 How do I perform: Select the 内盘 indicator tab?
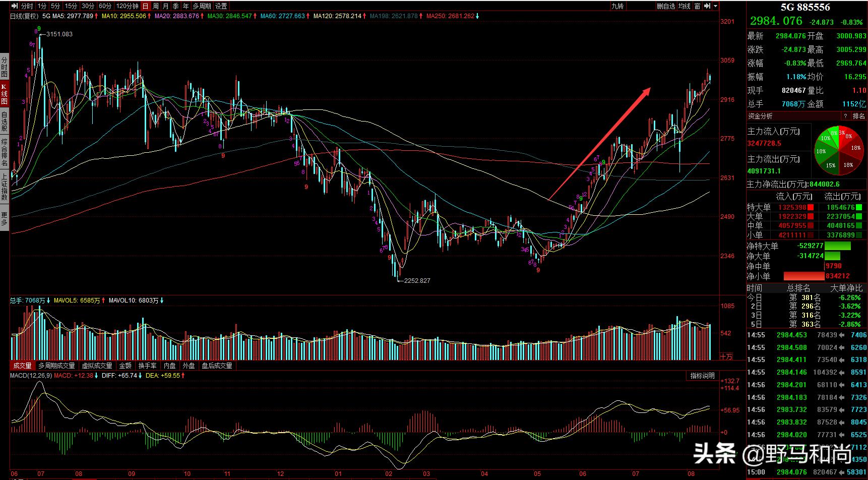click(170, 366)
